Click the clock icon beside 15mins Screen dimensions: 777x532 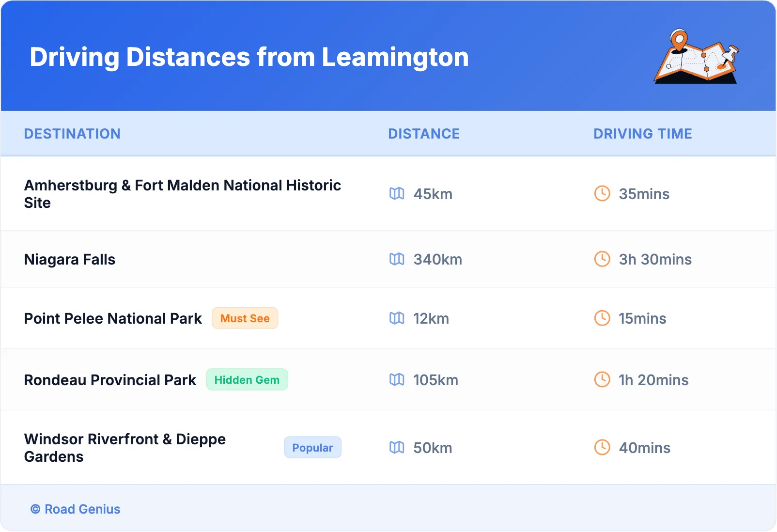point(602,318)
